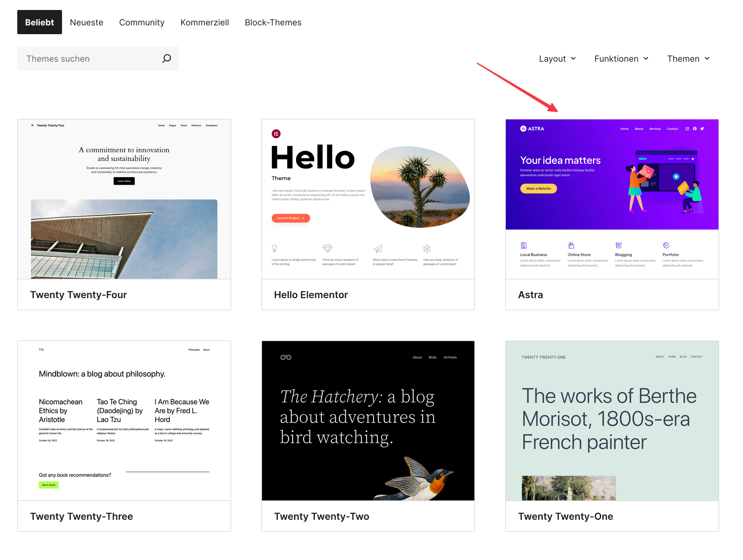Click the lightbulb icon in Hello preview
Screen dimensions: 743x560
click(274, 249)
